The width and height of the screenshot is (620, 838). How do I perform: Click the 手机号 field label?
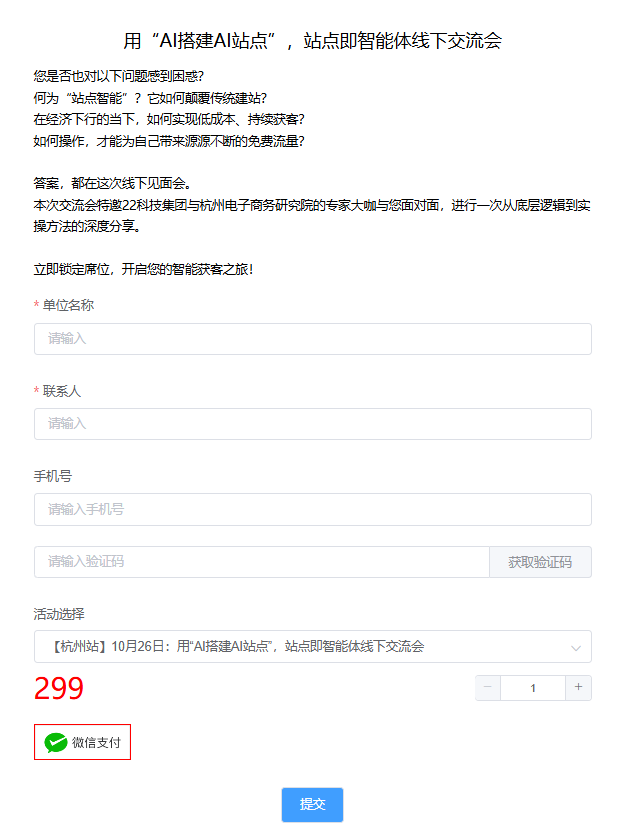point(52,476)
